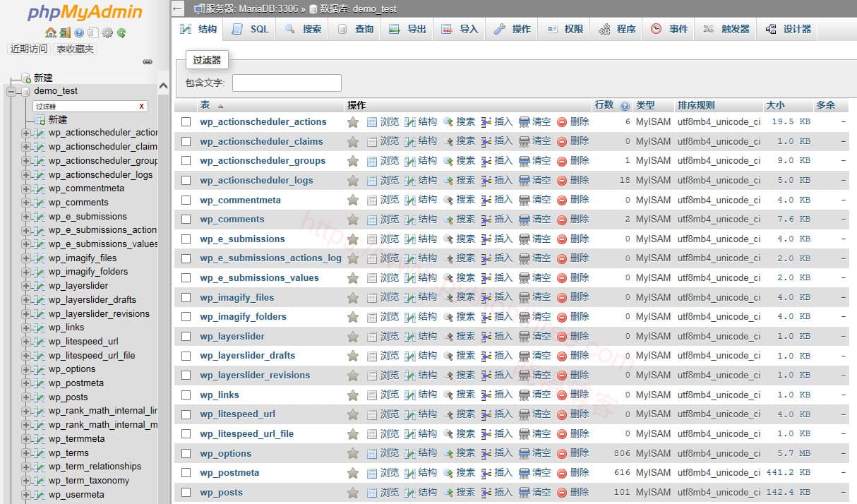Click the 表收藏夹 favorites button
The height and width of the screenshot is (504, 857).
point(75,49)
